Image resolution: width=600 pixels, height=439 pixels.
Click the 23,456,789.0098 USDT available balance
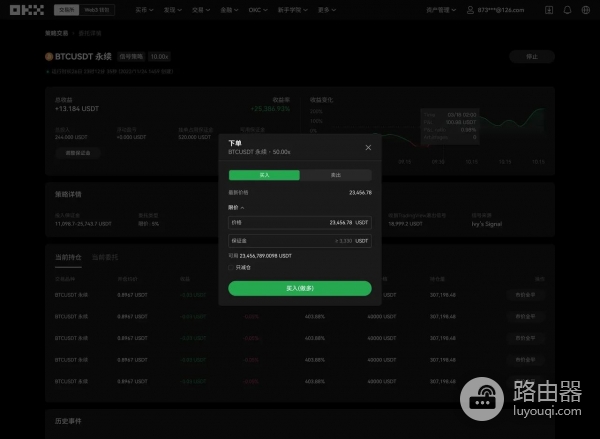(266, 256)
